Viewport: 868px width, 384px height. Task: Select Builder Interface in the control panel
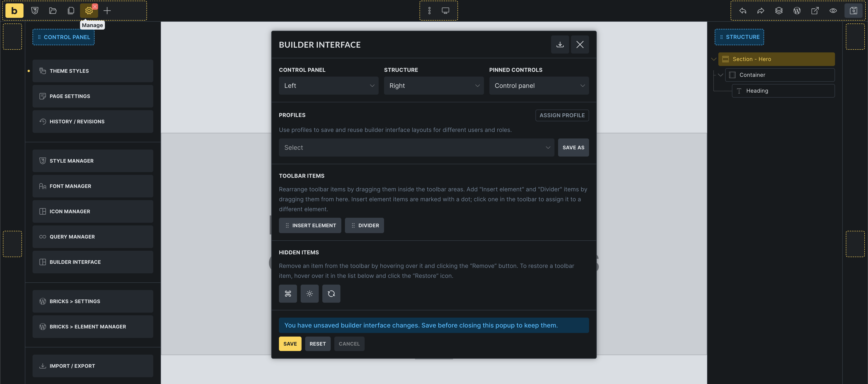tap(93, 262)
